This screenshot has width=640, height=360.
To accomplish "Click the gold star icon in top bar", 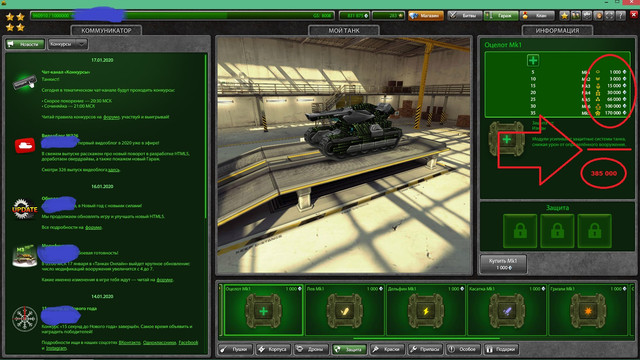I will click(x=564, y=16).
